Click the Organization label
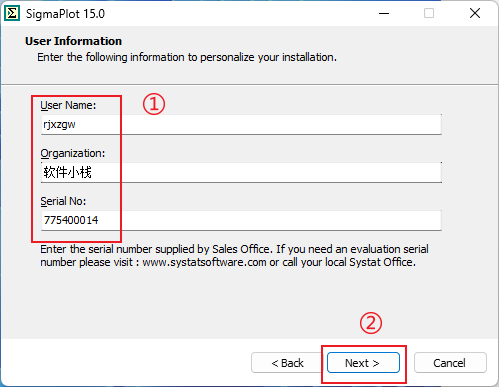Image resolution: width=499 pixels, height=387 pixels. click(x=73, y=153)
